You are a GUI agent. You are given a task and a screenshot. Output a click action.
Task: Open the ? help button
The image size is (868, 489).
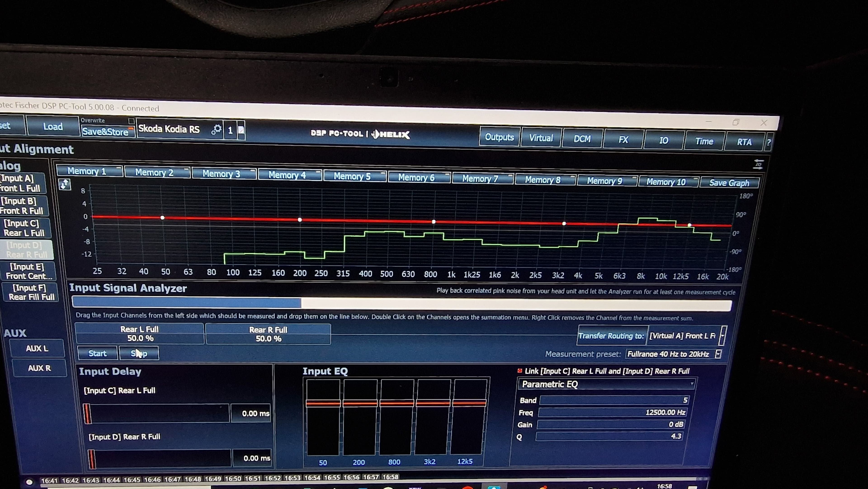click(x=769, y=143)
